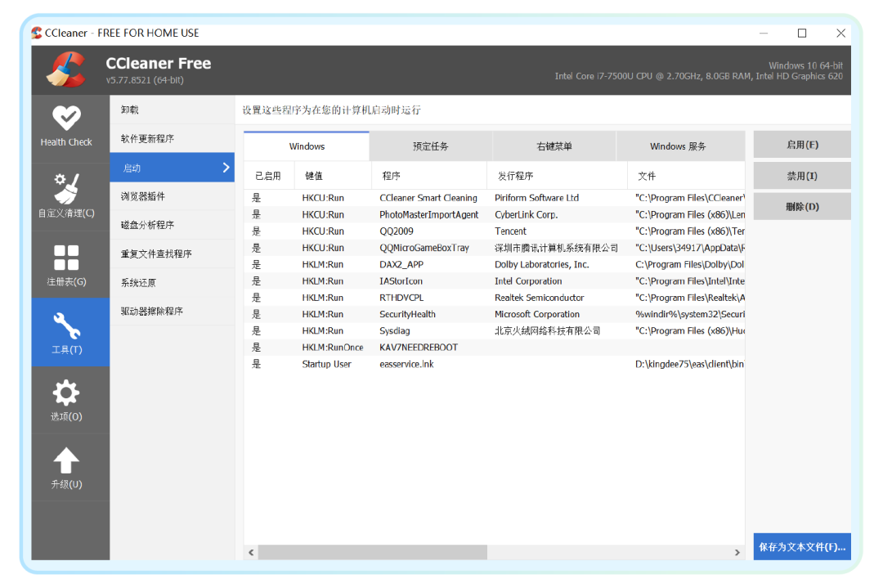The height and width of the screenshot is (588, 883).
Task: Select the CCleaner Smart Cleaning row
Action: pyautogui.click(x=495, y=198)
